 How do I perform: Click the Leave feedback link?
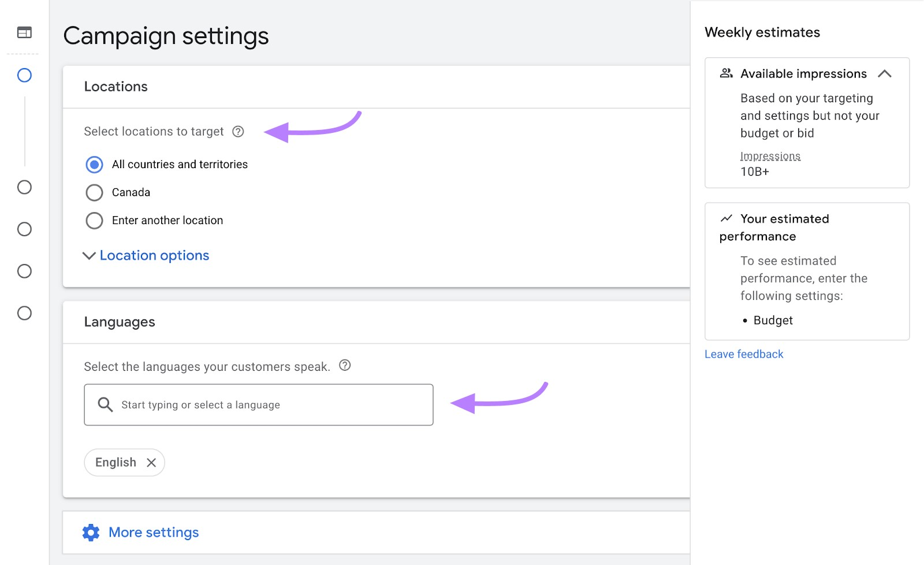tap(744, 354)
